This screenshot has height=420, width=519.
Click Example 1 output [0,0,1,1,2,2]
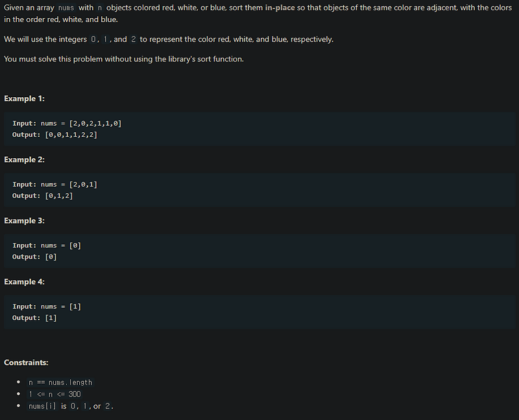[x=71, y=135]
